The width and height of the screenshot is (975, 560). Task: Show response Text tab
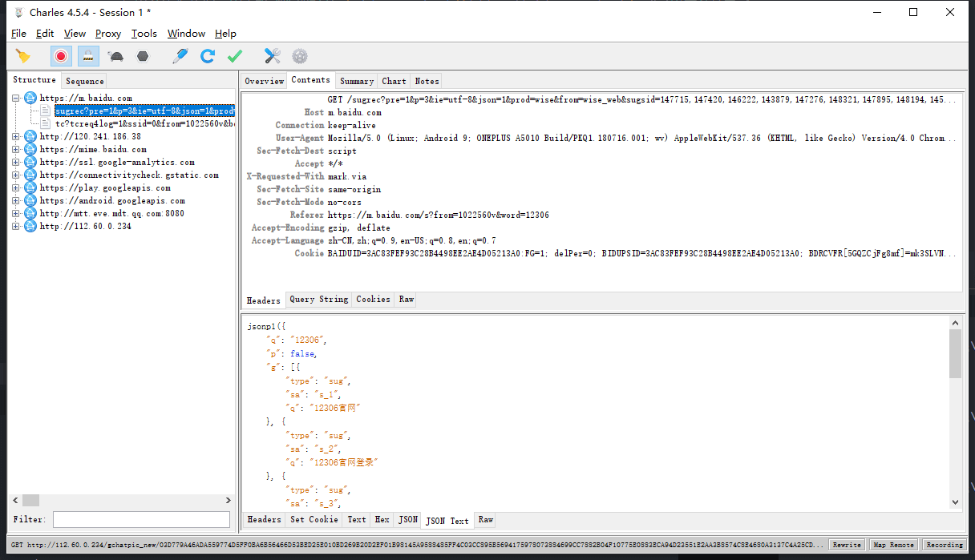(357, 520)
